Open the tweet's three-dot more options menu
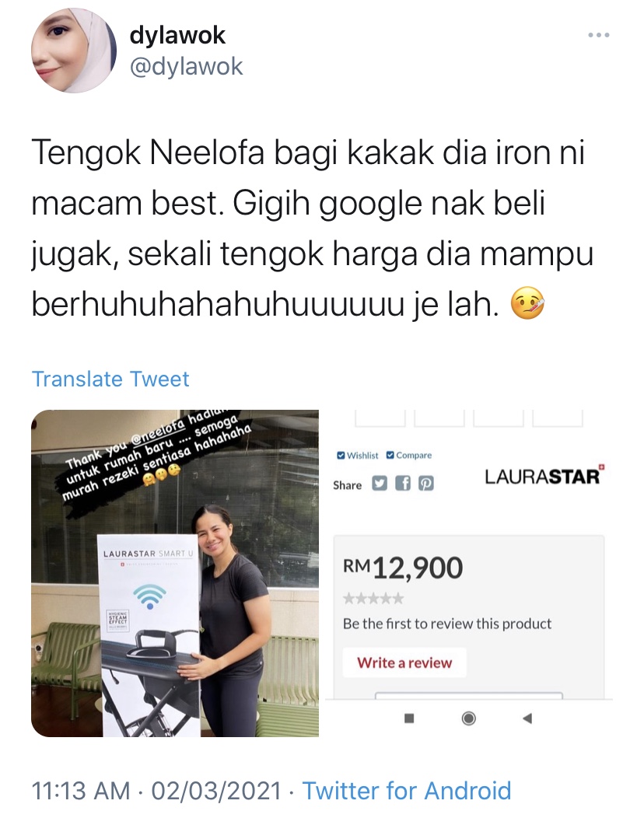The height and width of the screenshot is (818, 644). click(x=599, y=35)
